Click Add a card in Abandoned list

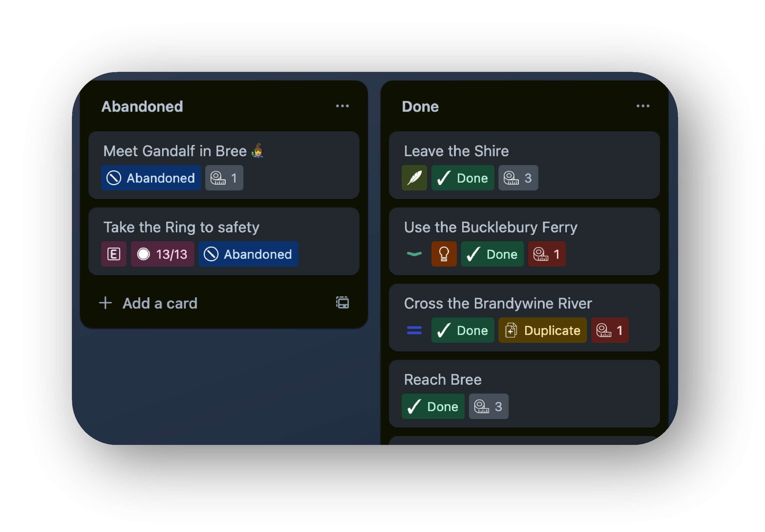tap(160, 303)
